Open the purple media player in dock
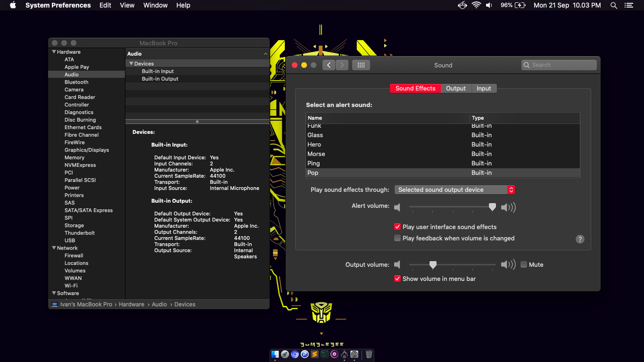This screenshot has width=644, height=362. pyautogui.click(x=334, y=354)
